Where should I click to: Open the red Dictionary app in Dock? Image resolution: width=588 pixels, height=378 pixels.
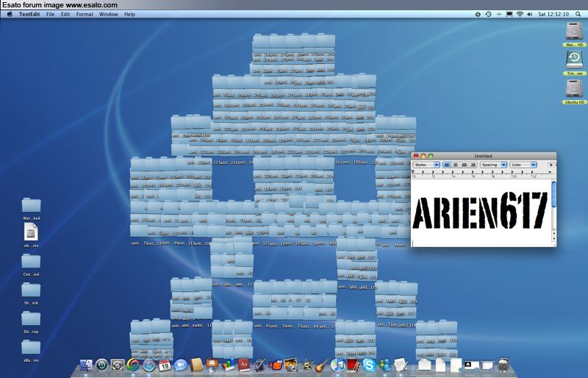(244, 365)
